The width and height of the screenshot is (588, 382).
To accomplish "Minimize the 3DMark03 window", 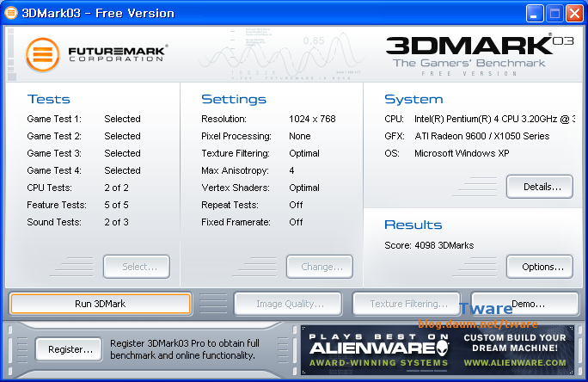I will pyautogui.click(x=535, y=14).
